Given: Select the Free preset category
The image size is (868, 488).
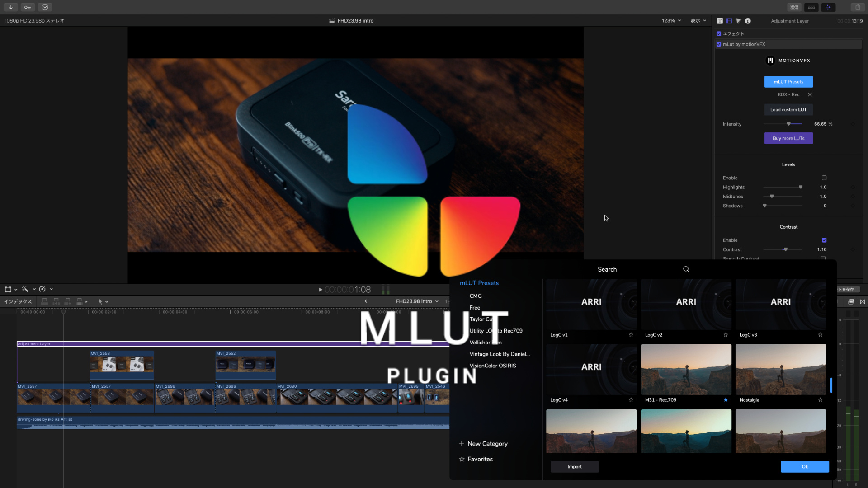Looking at the screenshot, I should tap(475, 308).
